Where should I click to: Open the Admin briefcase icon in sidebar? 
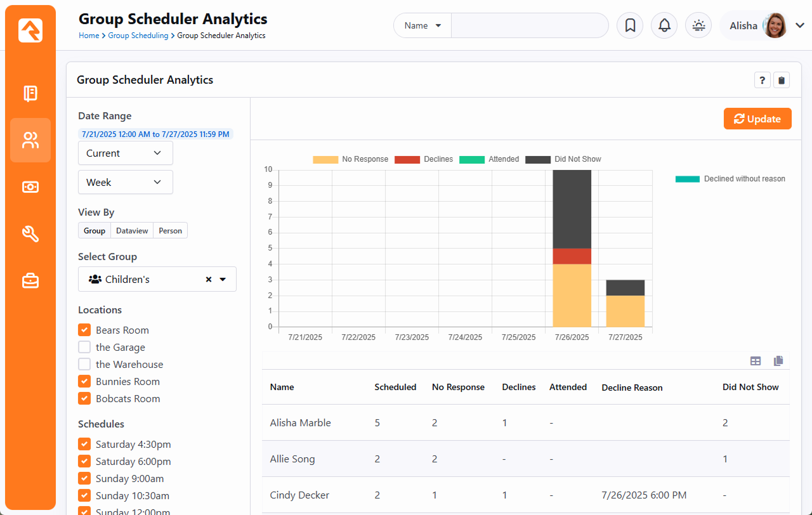click(30, 280)
